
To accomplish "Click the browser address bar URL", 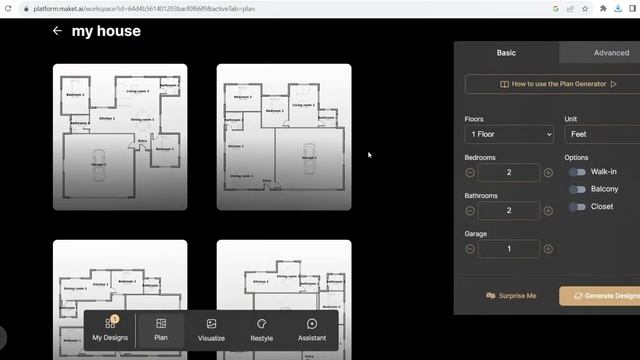I will click(144, 9).
